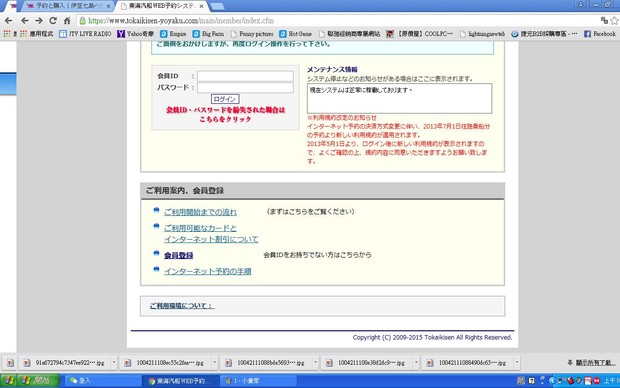620x388 pixels.
Task: Open ご利用可能なカードとインターネット割引について link
Action: tap(211, 234)
